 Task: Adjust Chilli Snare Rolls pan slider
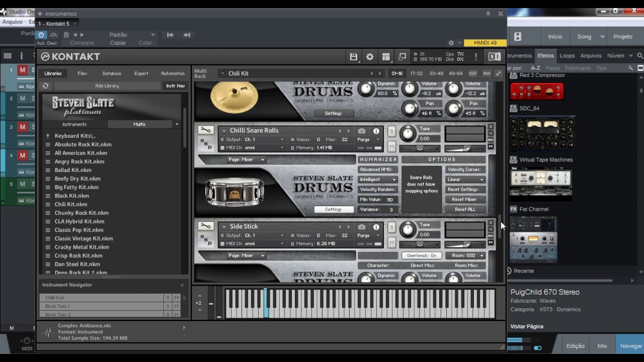pyautogui.click(x=419, y=148)
